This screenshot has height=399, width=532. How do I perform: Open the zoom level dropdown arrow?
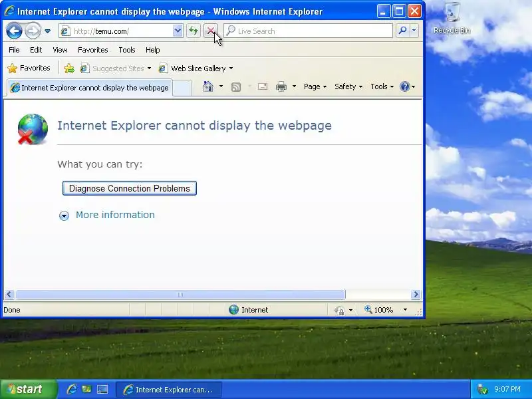(405, 310)
